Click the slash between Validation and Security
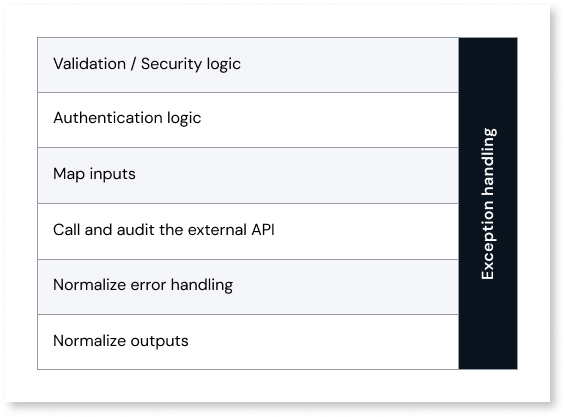565x417 pixels. pos(133,64)
